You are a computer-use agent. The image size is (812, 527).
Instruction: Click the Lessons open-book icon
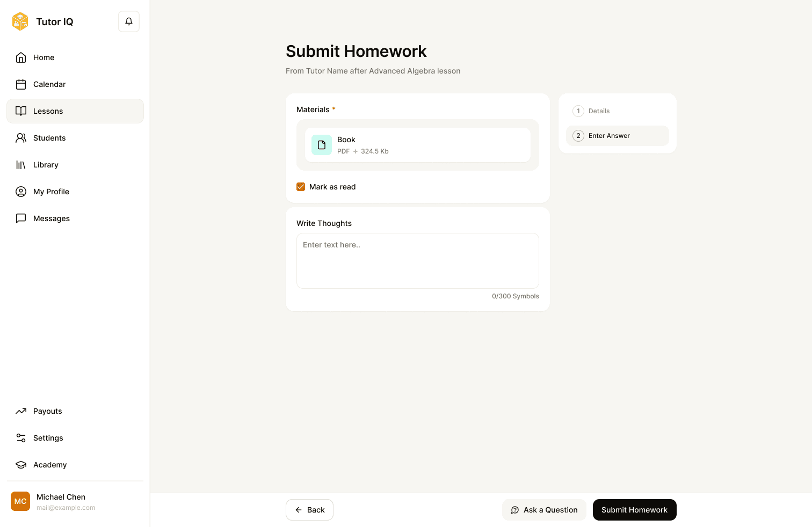21,111
